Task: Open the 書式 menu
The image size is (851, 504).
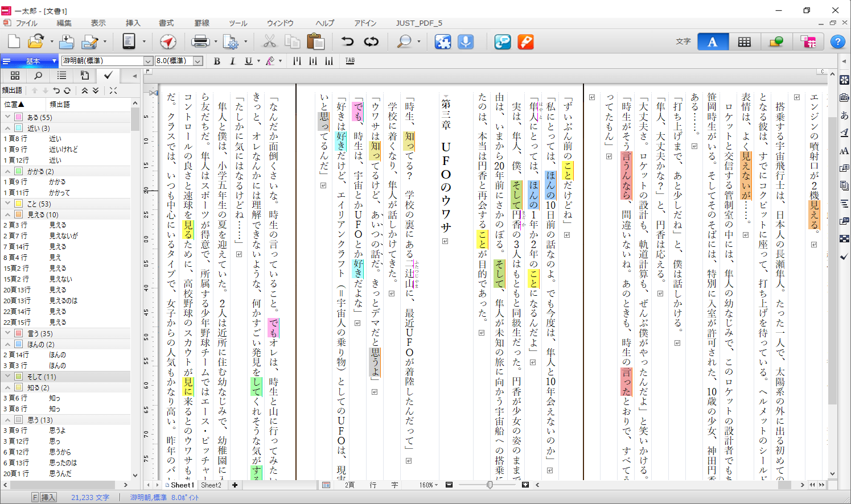Action: coord(166,23)
